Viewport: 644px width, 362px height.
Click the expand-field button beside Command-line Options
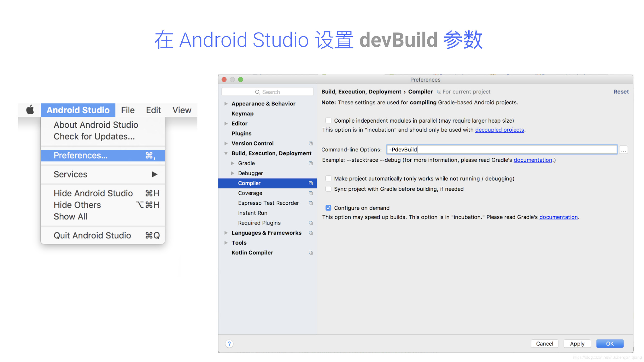click(x=623, y=150)
